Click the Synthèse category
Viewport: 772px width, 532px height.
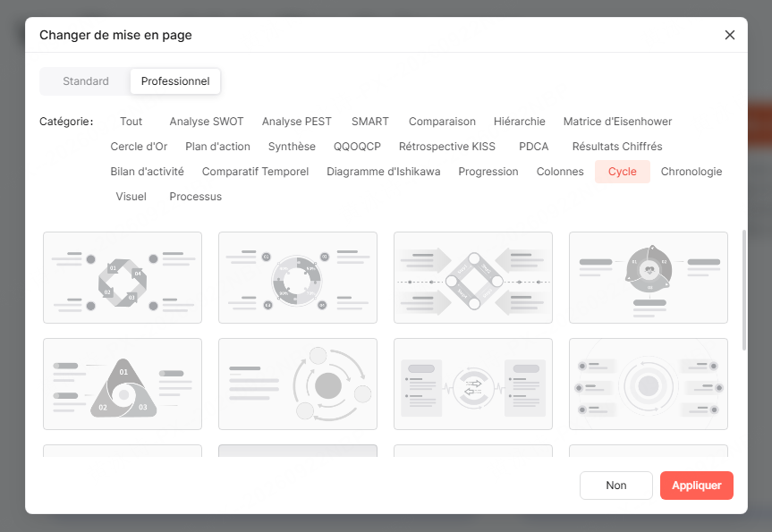292,147
